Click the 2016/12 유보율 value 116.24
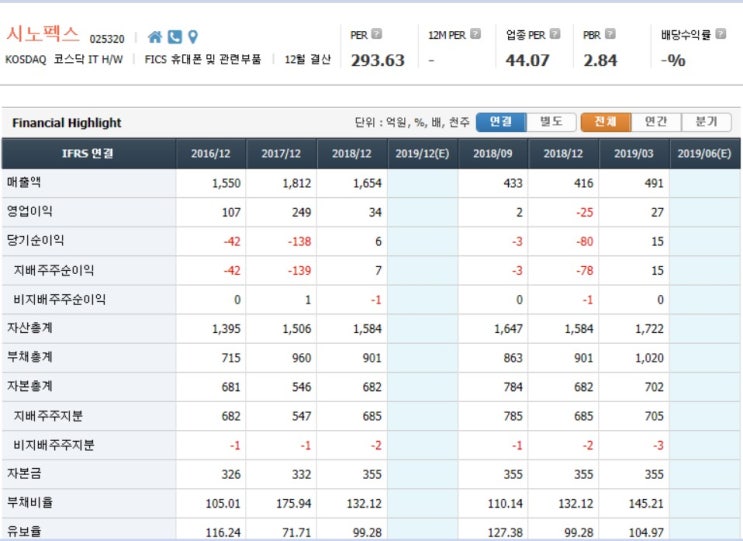The image size is (743, 541). click(223, 532)
